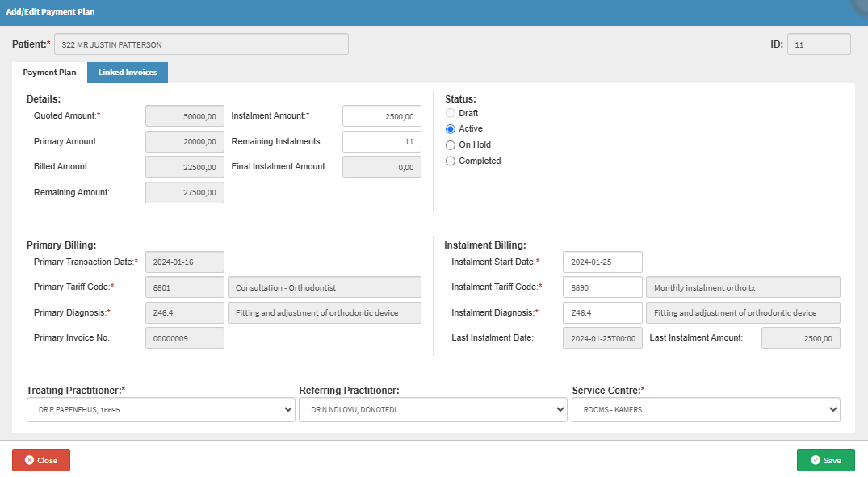Screen dimensions: 868x477
Task: Click the Save button
Action: pos(825,460)
